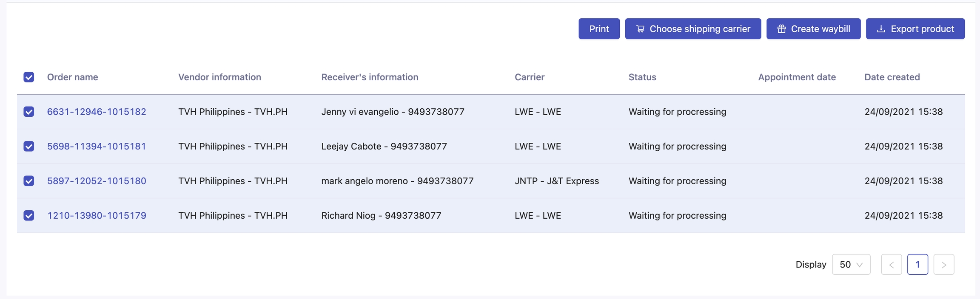Click the download icon in Export product
980x299 pixels.
coord(881,29)
